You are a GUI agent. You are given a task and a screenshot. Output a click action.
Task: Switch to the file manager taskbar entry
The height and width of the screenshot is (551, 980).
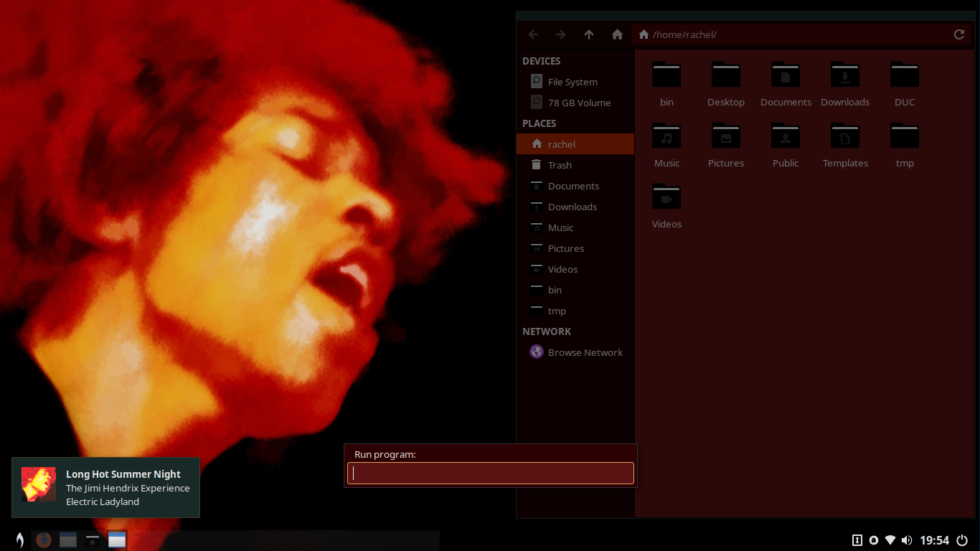pyautogui.click(x=93, y=540)
